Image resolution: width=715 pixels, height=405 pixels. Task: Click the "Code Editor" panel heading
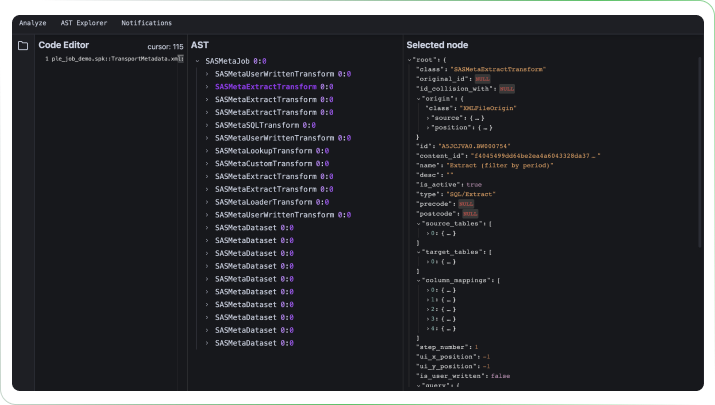coord(63,45)
